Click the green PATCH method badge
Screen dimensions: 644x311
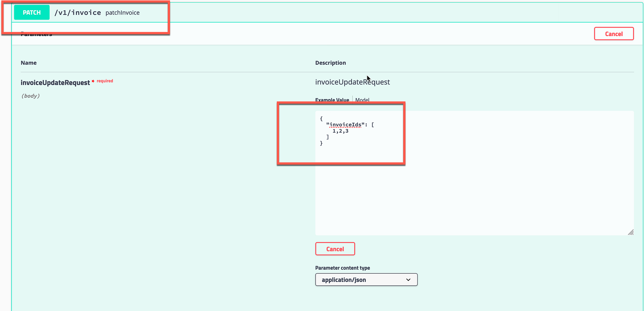click(32, 12)
